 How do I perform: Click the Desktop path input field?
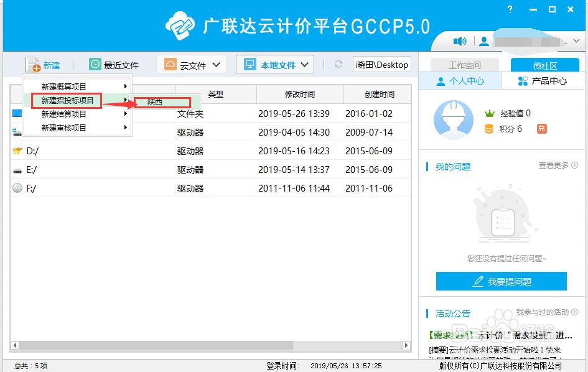point(382,65)
